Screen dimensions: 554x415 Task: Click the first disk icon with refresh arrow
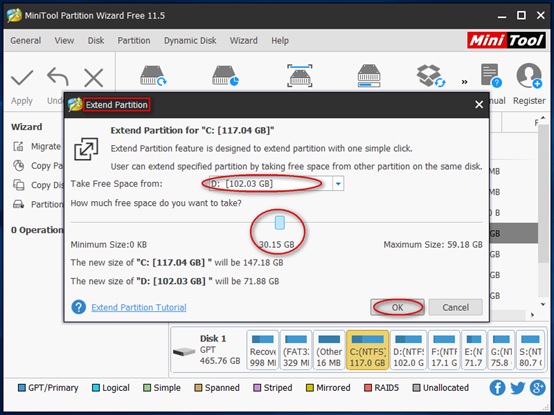tap(153, 76)
